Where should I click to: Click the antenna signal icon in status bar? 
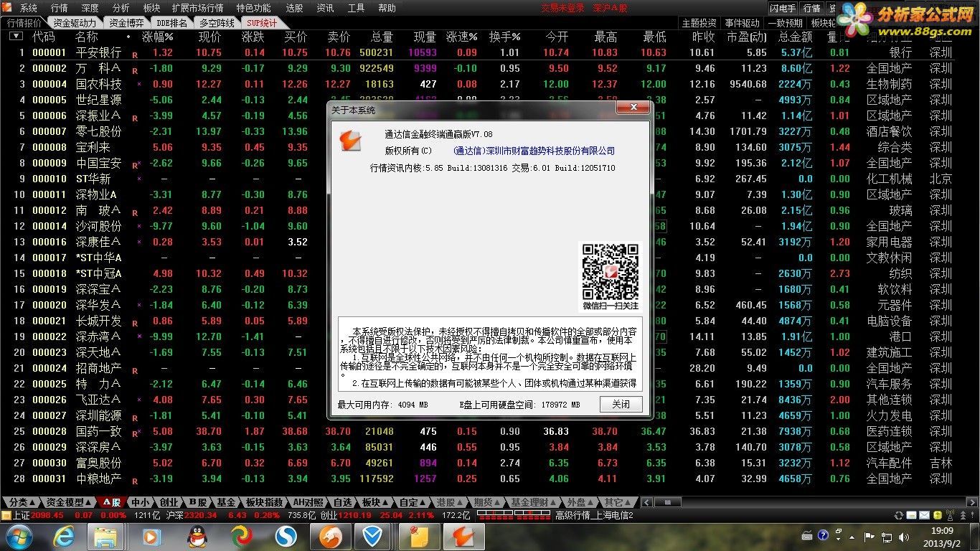[949, 515]
